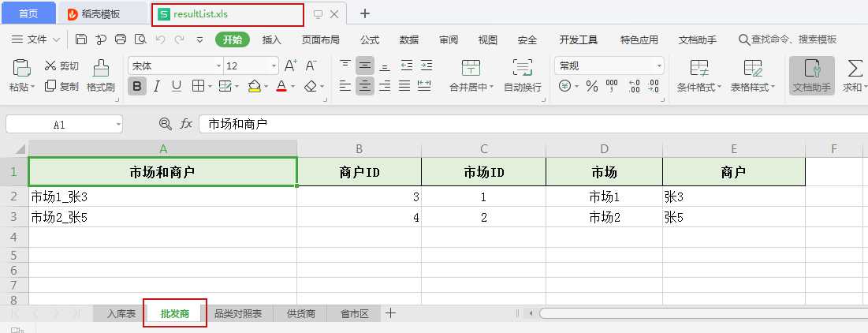
Task: Toggle bold formatting
Action: (x=137, y=86)
